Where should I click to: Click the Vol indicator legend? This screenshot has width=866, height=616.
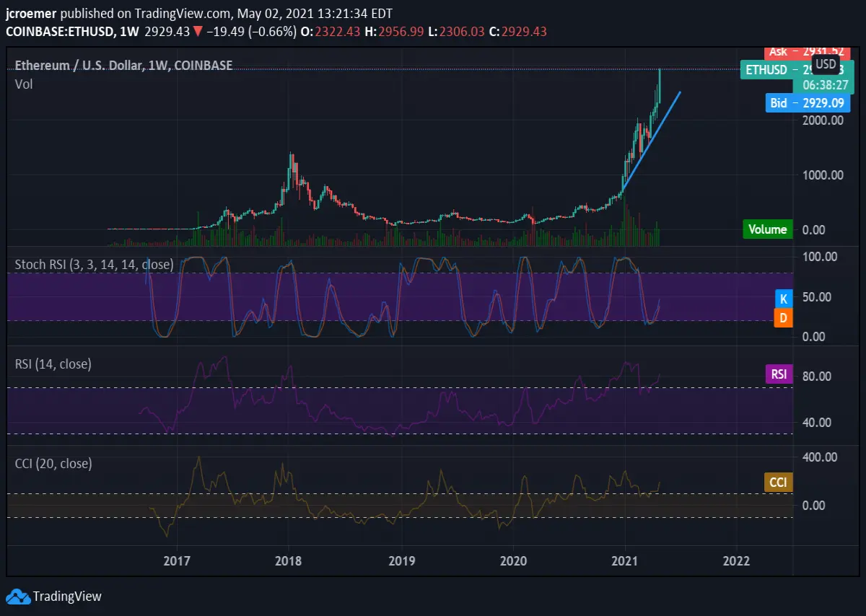(x=24, y=84)
